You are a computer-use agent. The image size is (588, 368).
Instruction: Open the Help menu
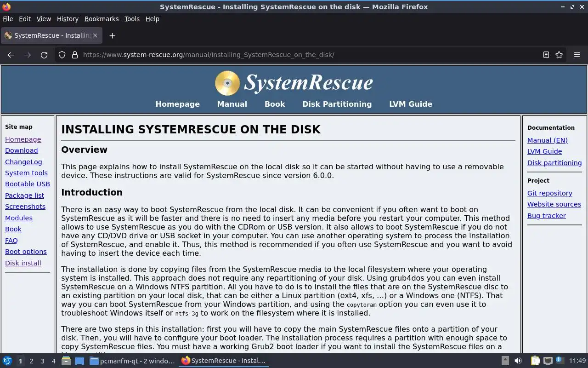[153, 19]
